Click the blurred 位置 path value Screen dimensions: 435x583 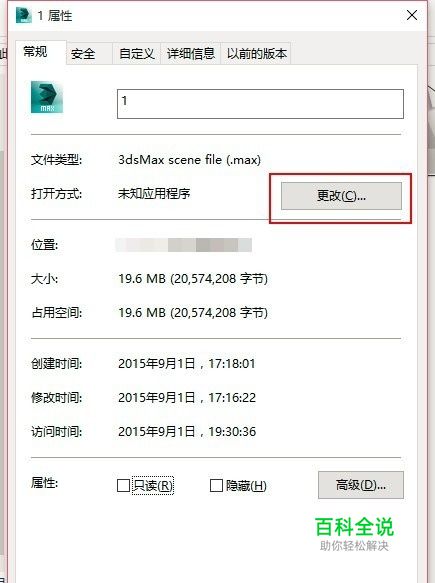(x=184, y=245)
